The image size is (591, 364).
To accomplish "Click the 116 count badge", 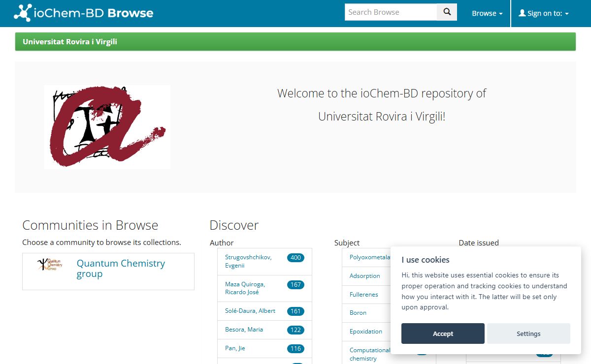I will [295, 349].
